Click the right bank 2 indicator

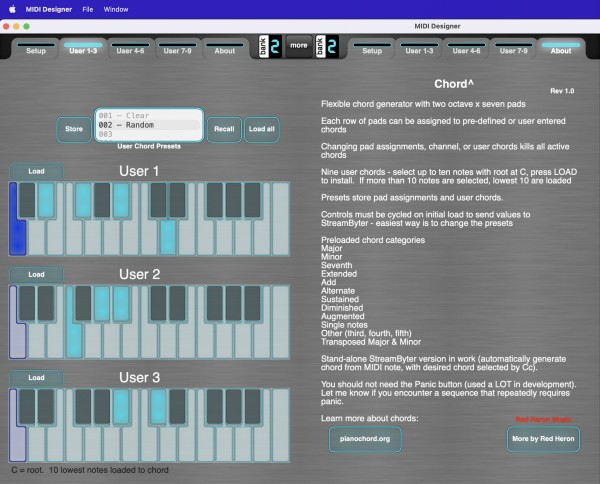click(327, 47)
